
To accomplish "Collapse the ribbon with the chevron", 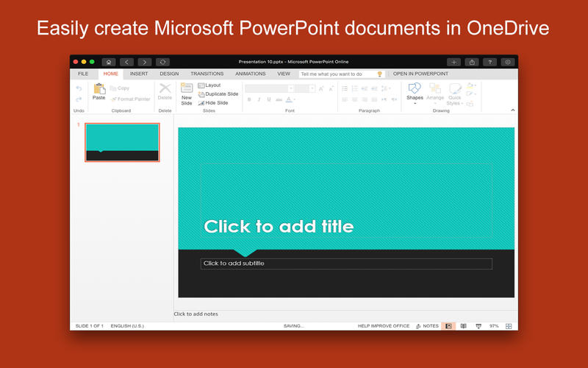I will pos(512,110).
